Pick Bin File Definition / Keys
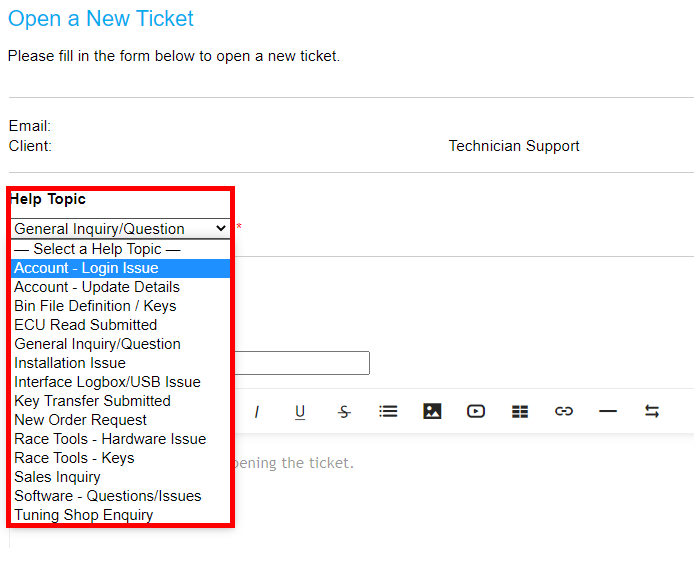 [120, 306]
